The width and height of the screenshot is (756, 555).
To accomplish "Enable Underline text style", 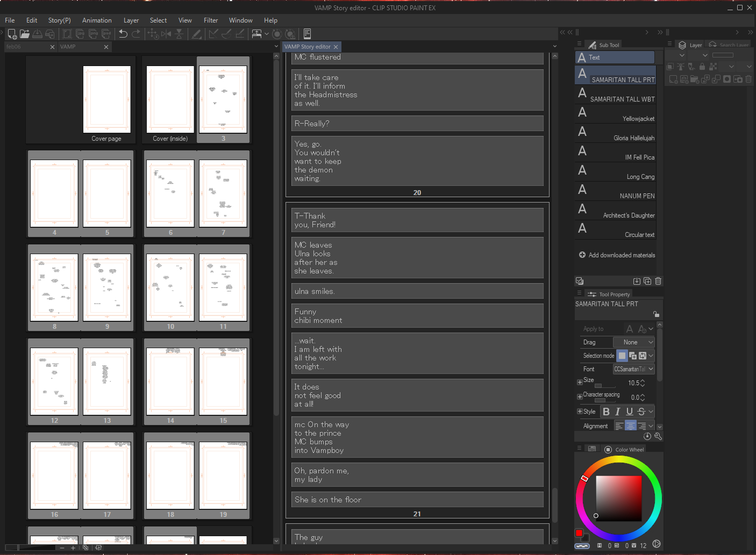I will coord(629,412).
